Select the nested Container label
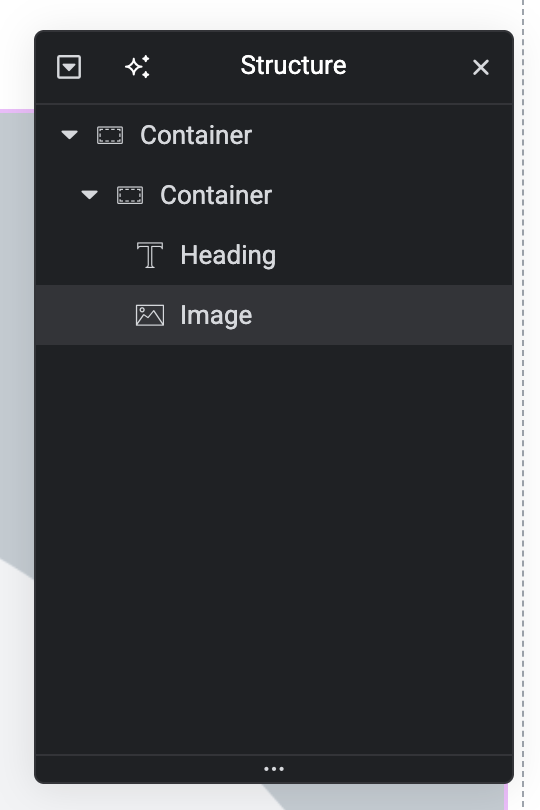 (x=216, y=195)
